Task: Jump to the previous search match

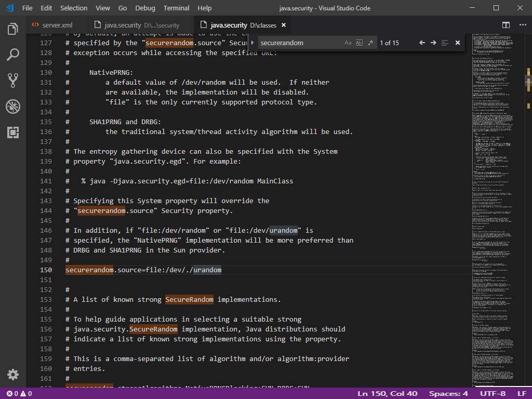Action: 422,43
